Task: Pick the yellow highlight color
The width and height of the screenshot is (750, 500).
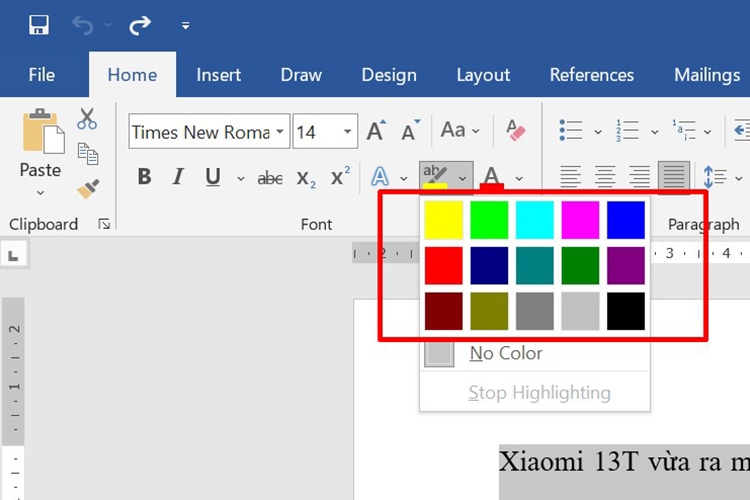Action: (x=443, y=220)
